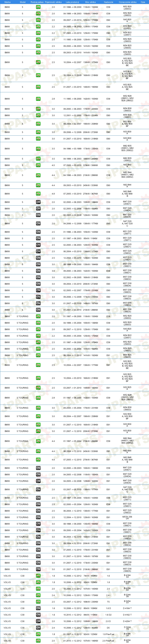Click production years 03.1997 -> 05.2004
Image resolution: width=149 pixels, height=644 pixels.
click(72, 498)
